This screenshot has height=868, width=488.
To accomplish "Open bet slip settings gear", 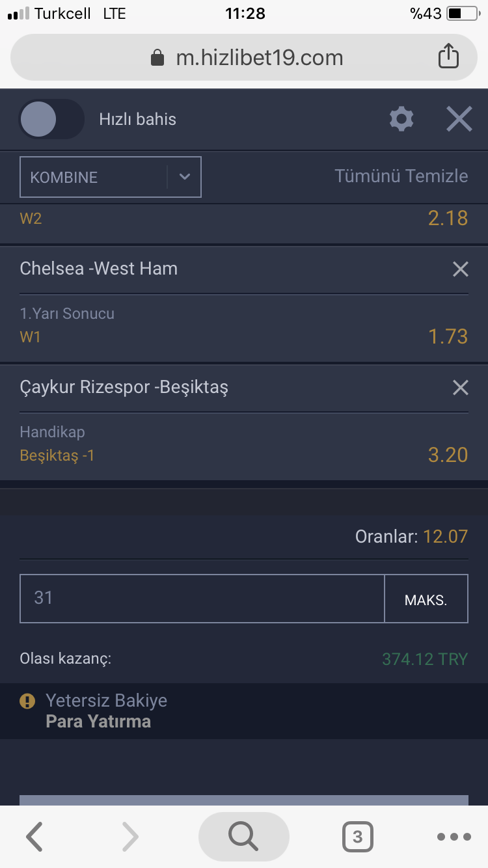I will point(401,119).
